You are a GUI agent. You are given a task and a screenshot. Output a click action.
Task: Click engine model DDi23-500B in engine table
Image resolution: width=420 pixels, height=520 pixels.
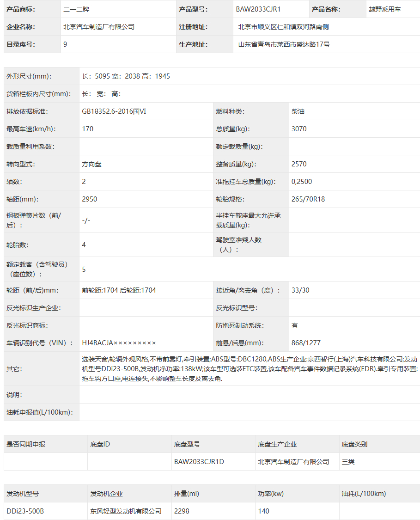(25, 511)
